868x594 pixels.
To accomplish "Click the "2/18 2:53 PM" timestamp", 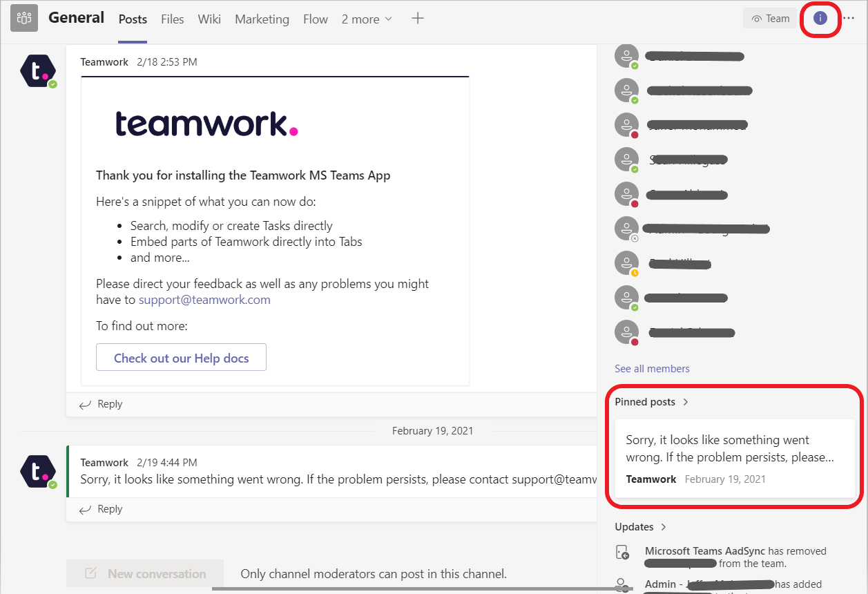I will [x=167, y=62].
